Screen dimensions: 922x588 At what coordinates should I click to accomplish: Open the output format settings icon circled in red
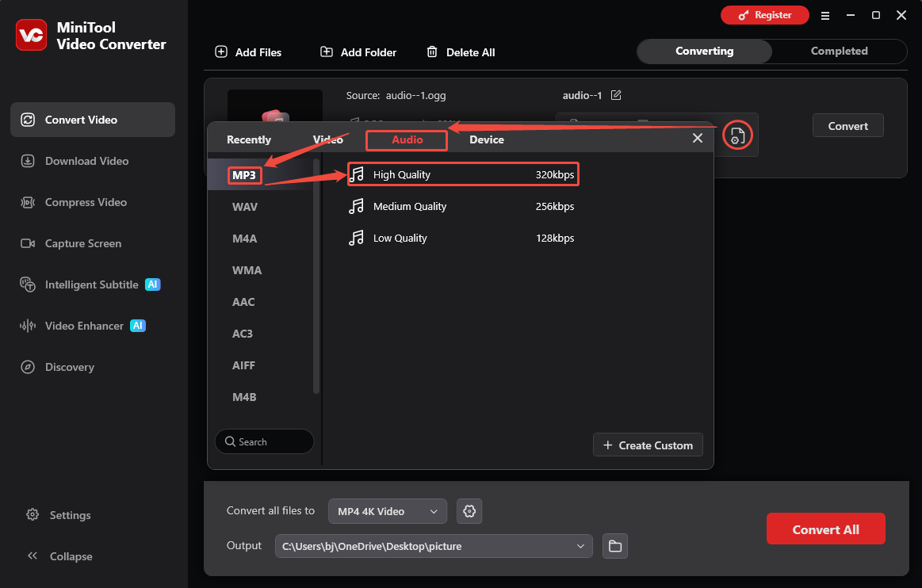[737, 136]
